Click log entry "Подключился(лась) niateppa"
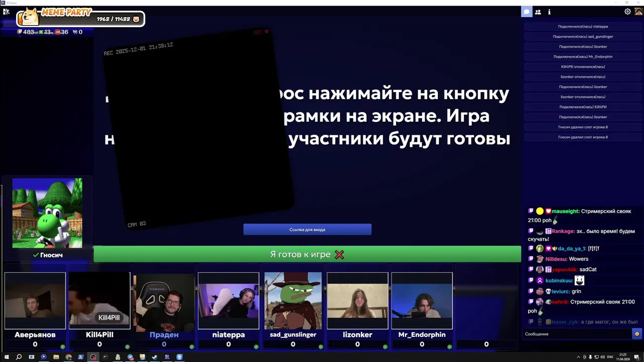The width and height of the screenshot is (644, 362). click(583, 26)
